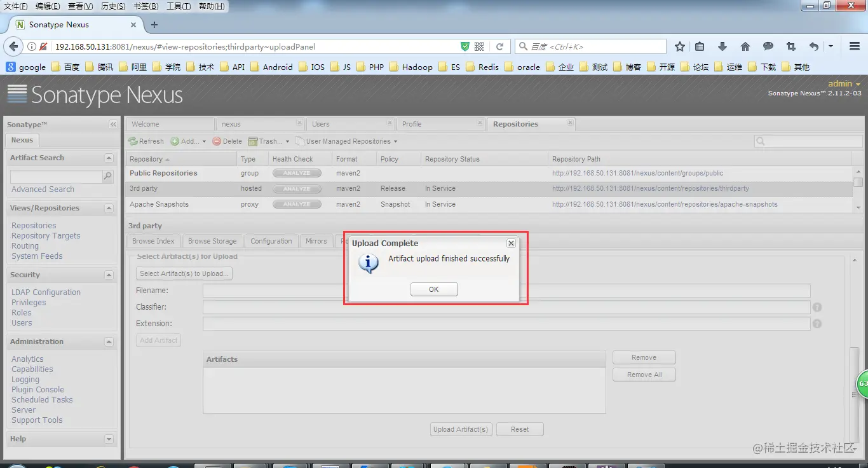Expand the Help section
The image size is (868, 468).
109,439
